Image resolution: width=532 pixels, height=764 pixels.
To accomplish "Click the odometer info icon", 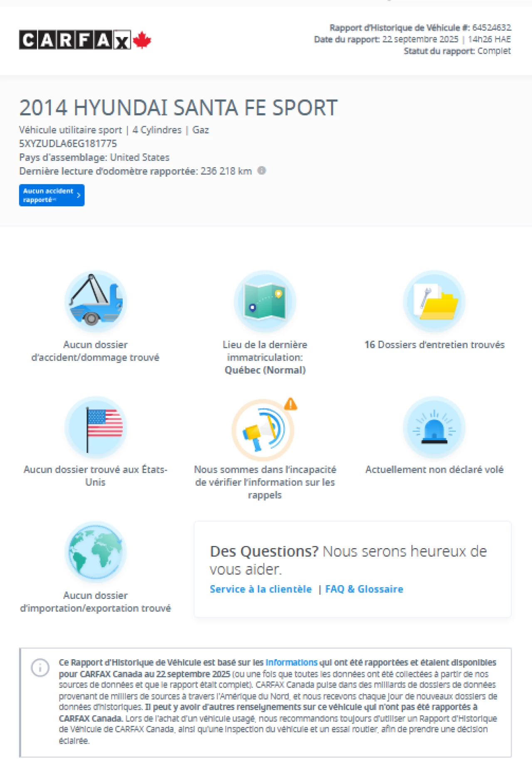I will [262, 171].
